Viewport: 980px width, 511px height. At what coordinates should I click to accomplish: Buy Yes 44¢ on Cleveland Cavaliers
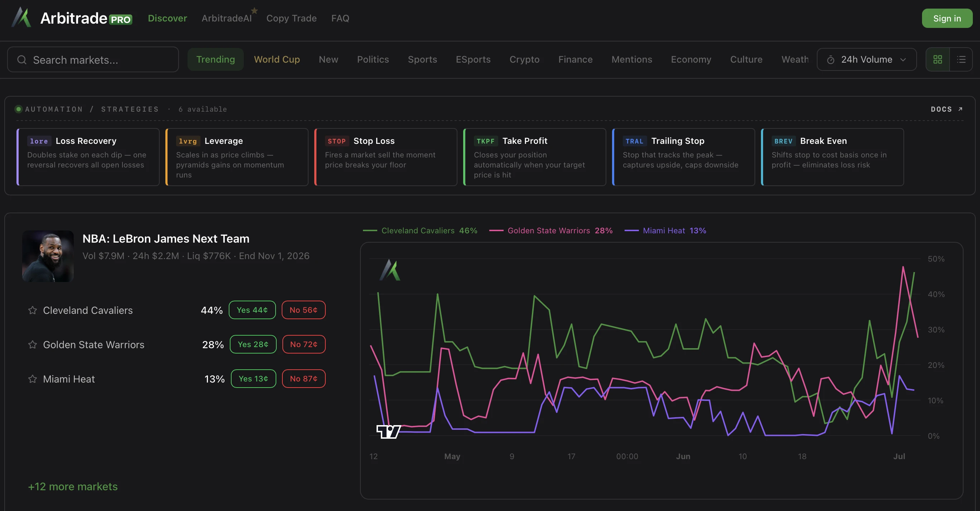[252, 310]
